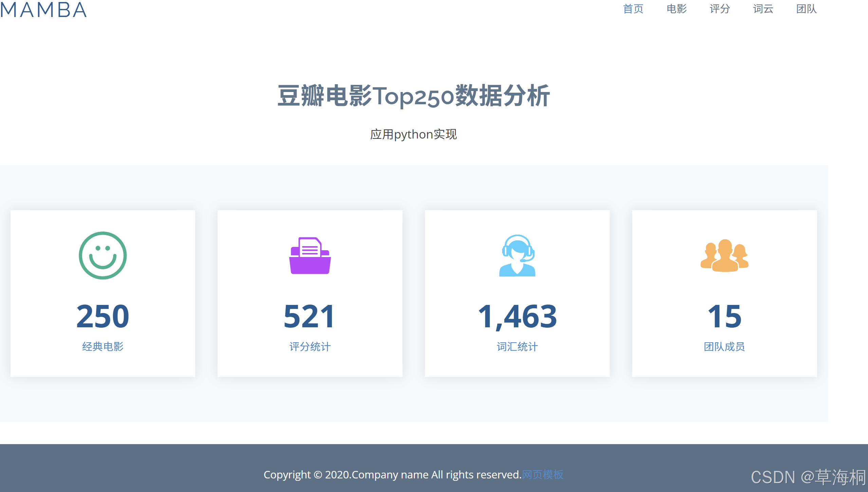The width and height of the screenshot is (868, 492).
Task: Click the 15 count number
Action: (724, 316)
